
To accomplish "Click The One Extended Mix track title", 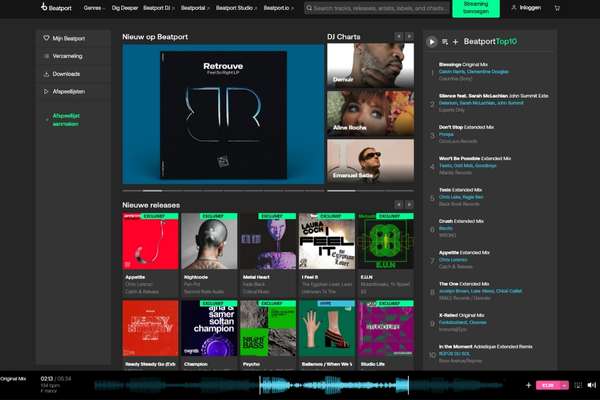I will [x=464, y=284].
